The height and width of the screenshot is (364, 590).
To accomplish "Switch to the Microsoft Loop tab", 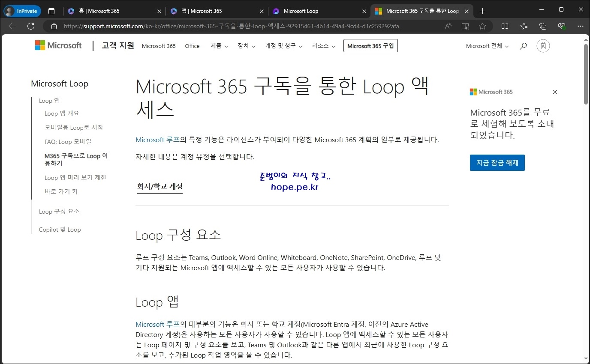I will [x=319, y=11].
